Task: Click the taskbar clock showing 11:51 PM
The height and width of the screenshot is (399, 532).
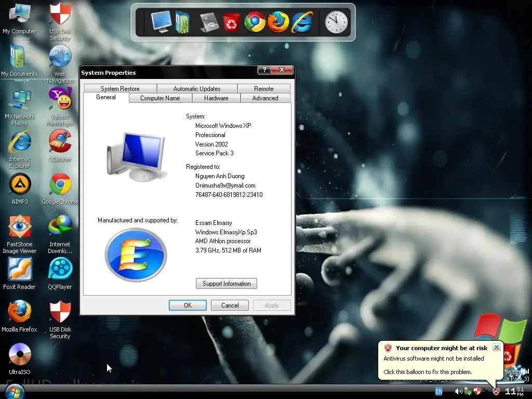Action: 514,391
